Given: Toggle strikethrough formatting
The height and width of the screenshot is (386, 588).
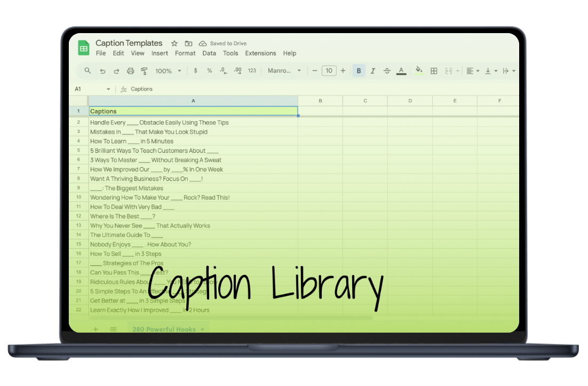Looking at the screenshot, I should click(x=387, y=71).
